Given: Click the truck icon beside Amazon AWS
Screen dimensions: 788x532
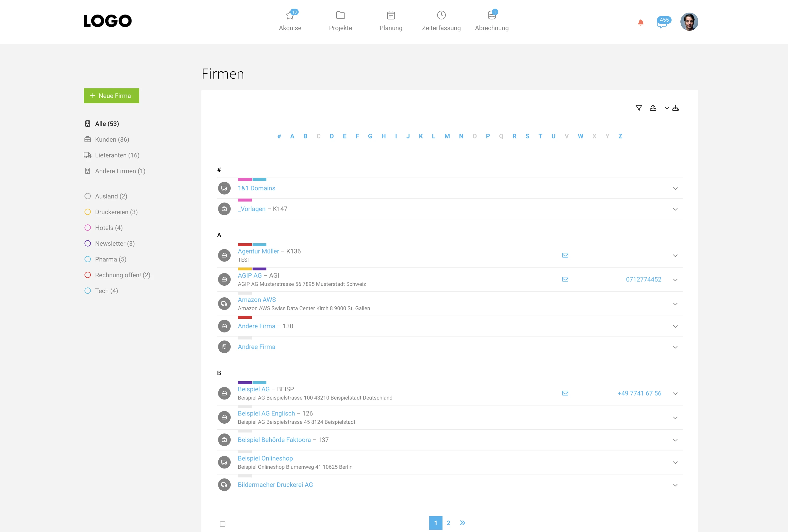Looking at the screenshot, I should [x=224, y=304].
